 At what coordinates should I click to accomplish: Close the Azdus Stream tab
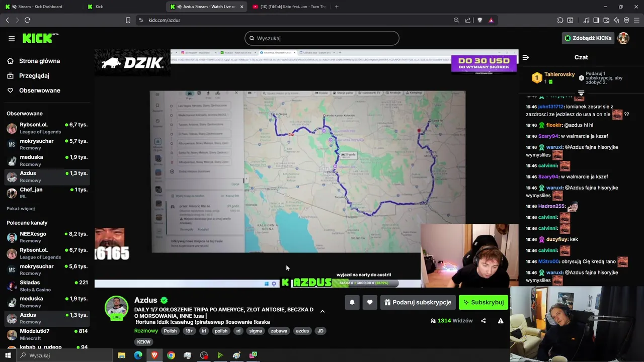[x=242, y=7]
